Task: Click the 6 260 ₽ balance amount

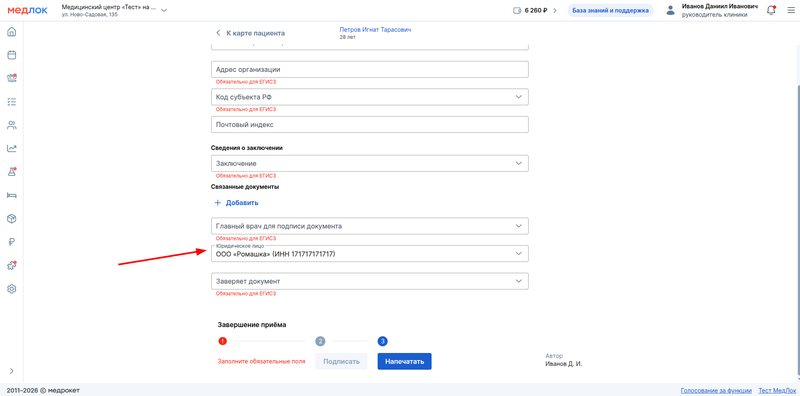Action: pyautogui.click(x=536, y=10)
